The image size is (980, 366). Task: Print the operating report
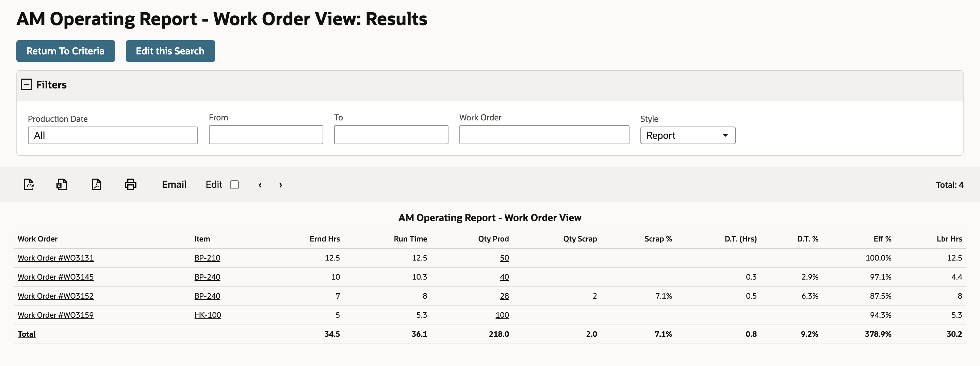[x=130, y=184]
